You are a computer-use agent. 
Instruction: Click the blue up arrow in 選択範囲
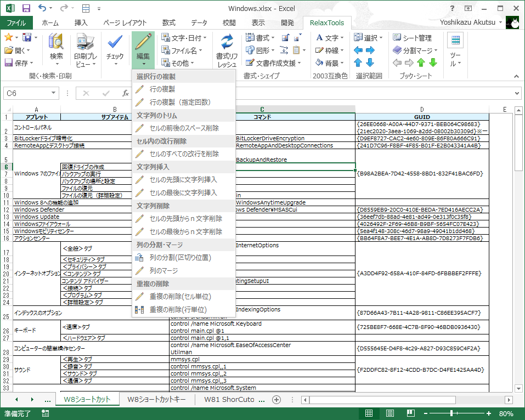point(358,63)
